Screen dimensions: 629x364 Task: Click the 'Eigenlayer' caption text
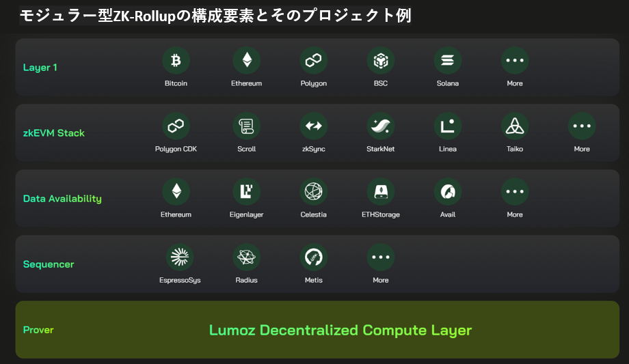(x=247, y=215)
